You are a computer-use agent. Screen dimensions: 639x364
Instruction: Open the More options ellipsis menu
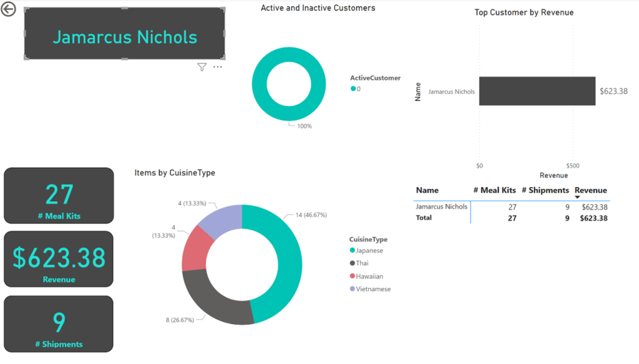click(218, 67)
